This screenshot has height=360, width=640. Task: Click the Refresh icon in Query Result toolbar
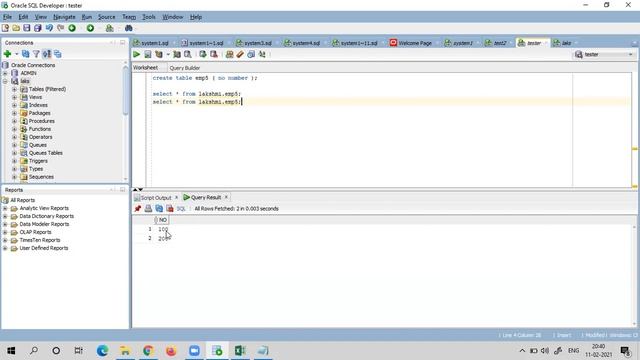point(159,209)
